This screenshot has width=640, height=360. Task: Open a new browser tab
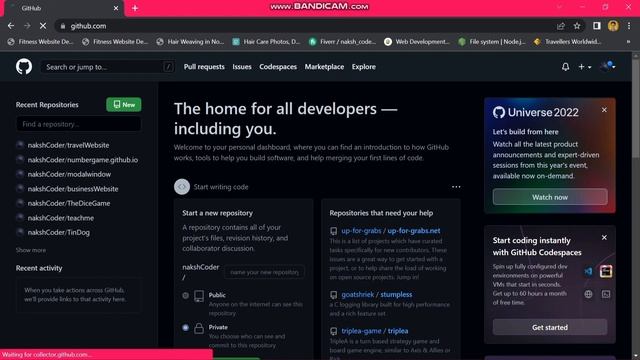(x=135, y=8)
